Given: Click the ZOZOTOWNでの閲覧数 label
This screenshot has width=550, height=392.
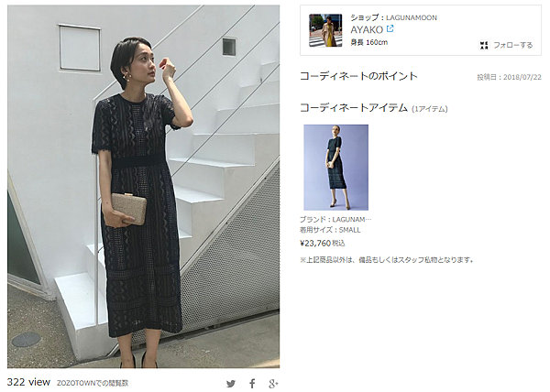Looking at the screenshot, I should tap(93, 383).
